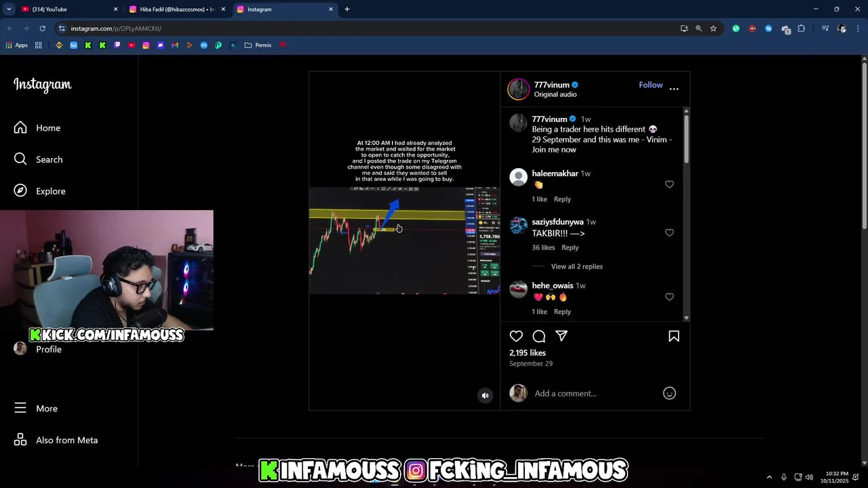Reload the page

tap(42, 28)
